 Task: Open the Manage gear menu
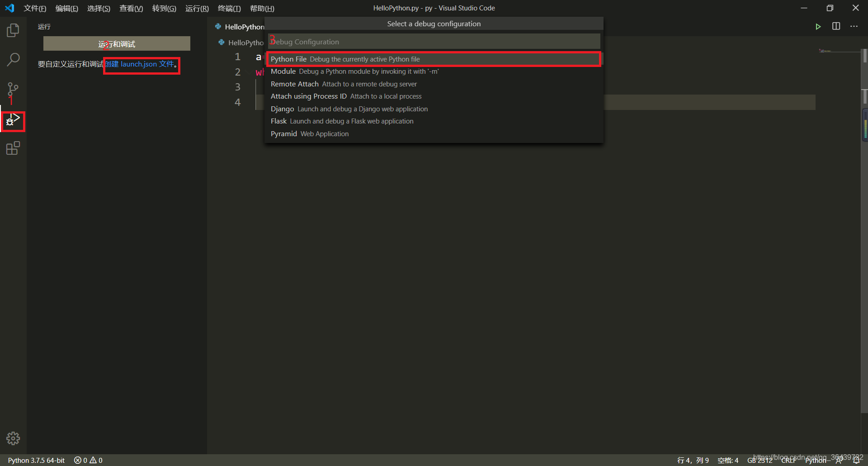point(13,438)
